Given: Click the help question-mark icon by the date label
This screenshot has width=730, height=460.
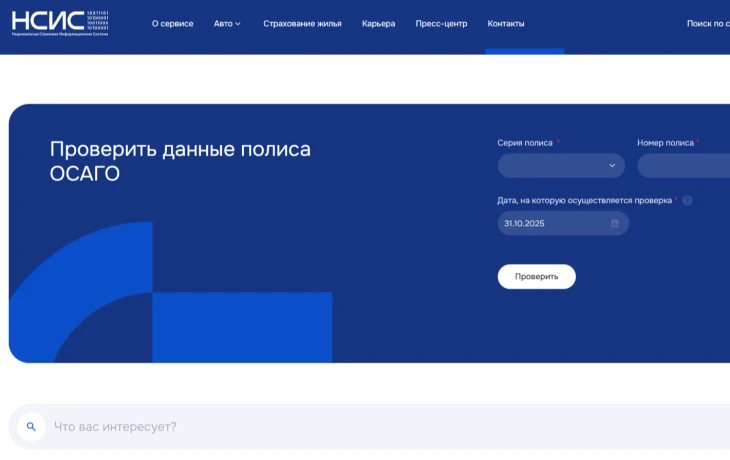Looking at the screenshot, I should pos(687,201).
